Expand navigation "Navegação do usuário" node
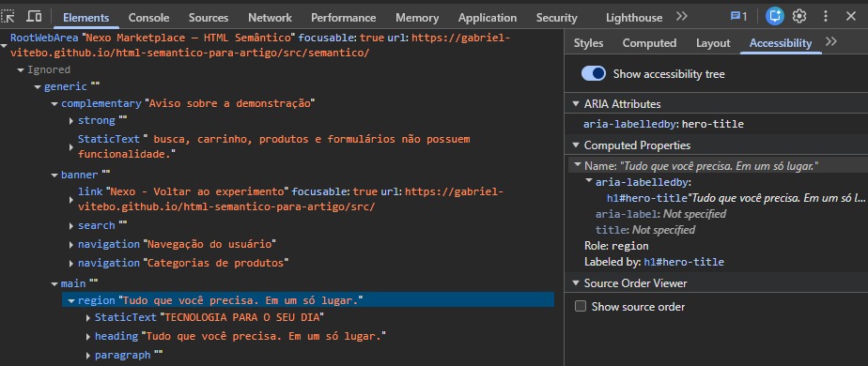The height and width of the screenshot is (366, 868). (x=71, y=244)
